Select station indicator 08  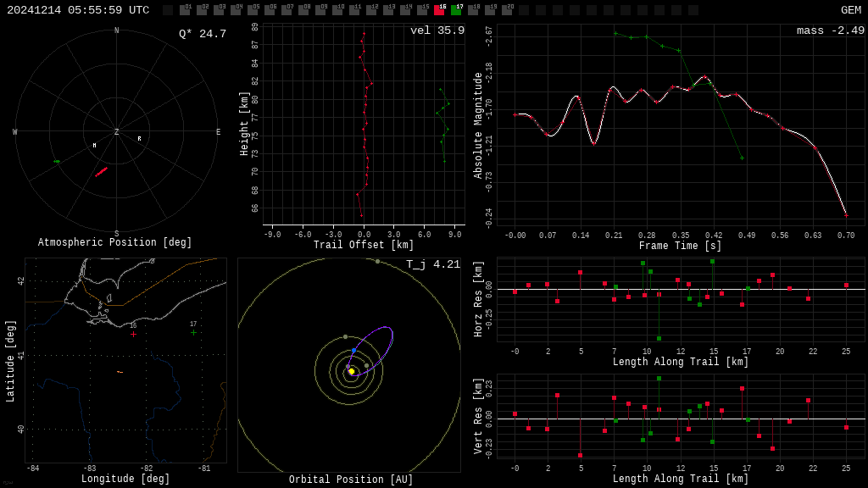(303, 9)
